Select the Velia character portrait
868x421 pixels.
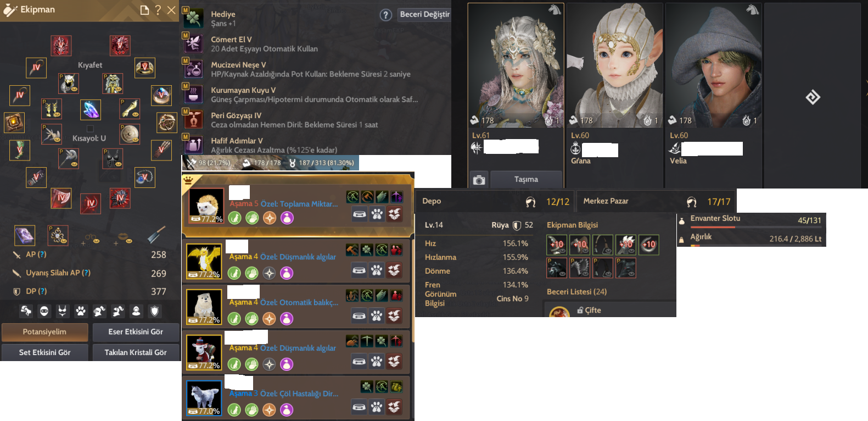coord(713,66)
